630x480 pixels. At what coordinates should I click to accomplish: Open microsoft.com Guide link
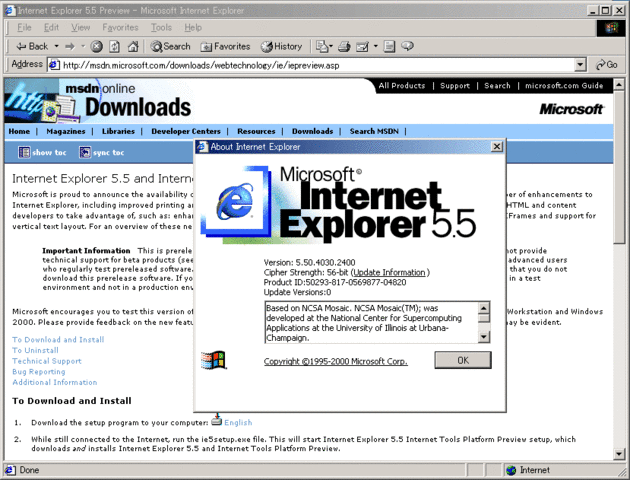click(x=564, y=86)
